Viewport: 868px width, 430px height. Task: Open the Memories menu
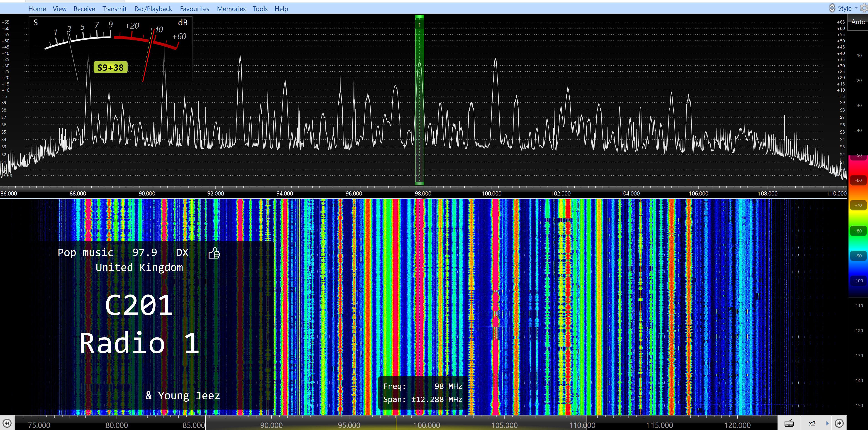231,9
